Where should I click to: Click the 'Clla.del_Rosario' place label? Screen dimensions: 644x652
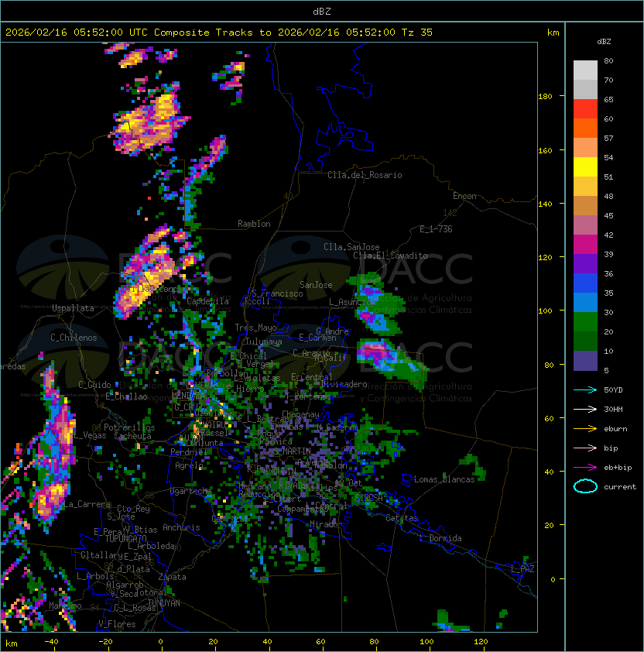(x=365, y=175)
